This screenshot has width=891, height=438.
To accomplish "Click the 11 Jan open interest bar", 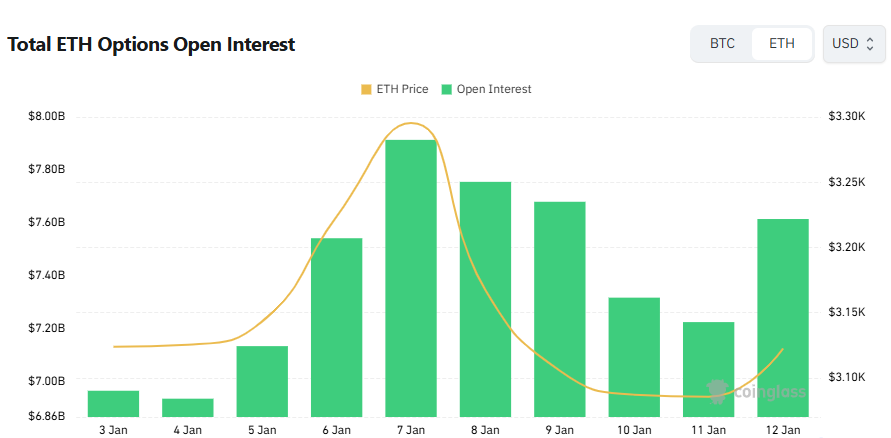I will pos(709,369).
